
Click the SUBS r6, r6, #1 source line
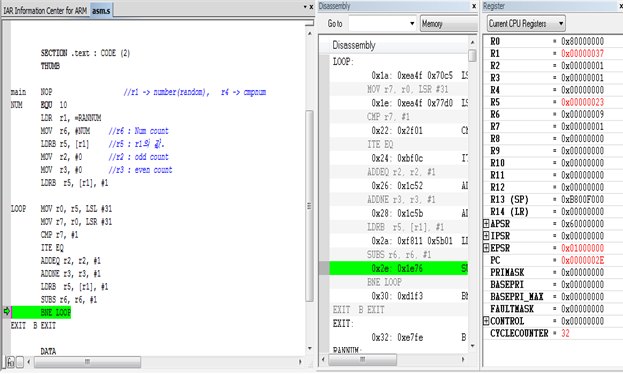pyautogui.click(x=68, y=300)
